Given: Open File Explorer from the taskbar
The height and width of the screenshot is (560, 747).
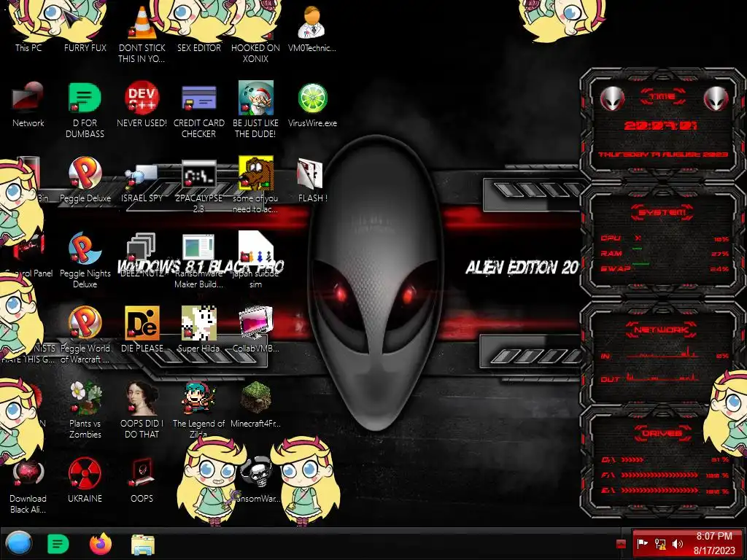Looking at the screenshot, I should 143,545.
